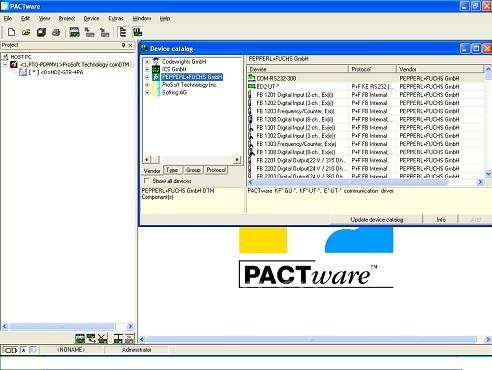Click the PEPPERL+FUCHS vendor tree icon
Image resolution: width=492 pixels, height=370 pixels.
click(156, 77)
